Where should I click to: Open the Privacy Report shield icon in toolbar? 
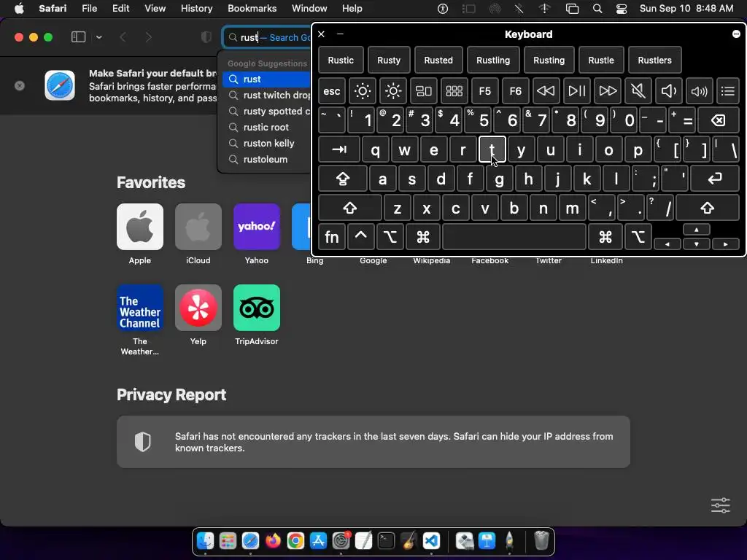(206, 37)
